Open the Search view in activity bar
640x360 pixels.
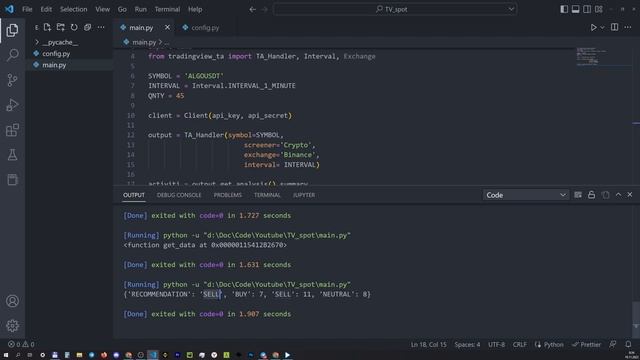(12, 55)
